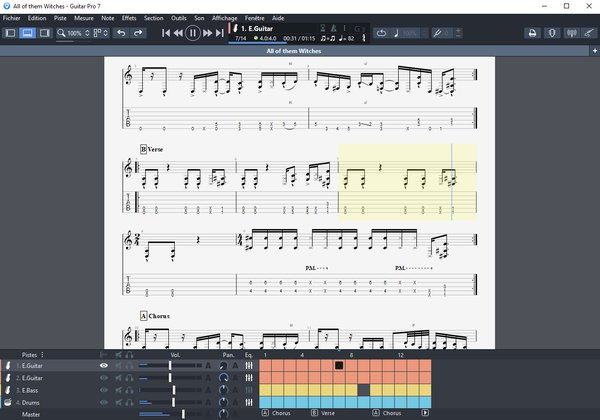
Task: Toggle the countdown icon in the LCD
Action: [x=323, y=28]
